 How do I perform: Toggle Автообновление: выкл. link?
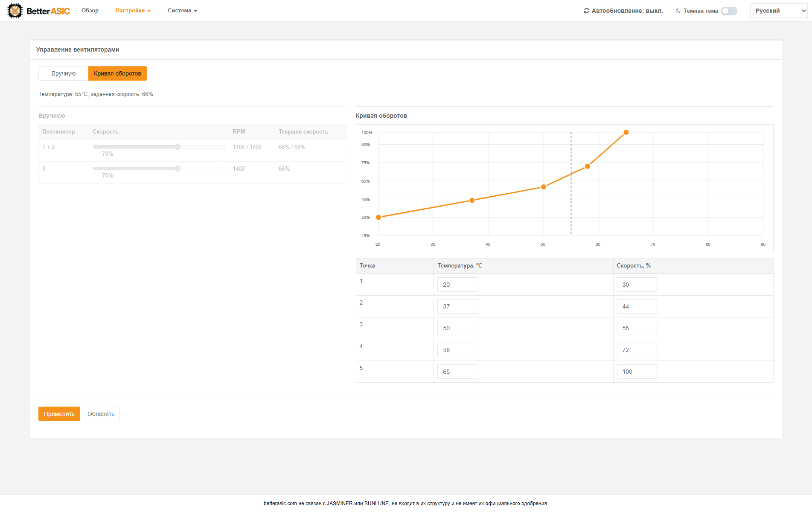point(623,11)
